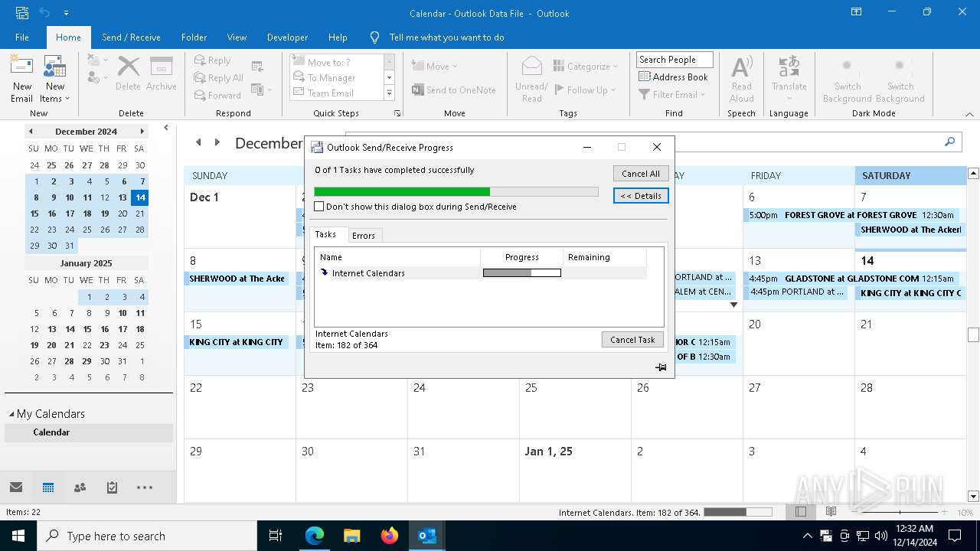980x551 pixels.
Task: Click the Tell me lightbulb icon
Action: (374, 37)
